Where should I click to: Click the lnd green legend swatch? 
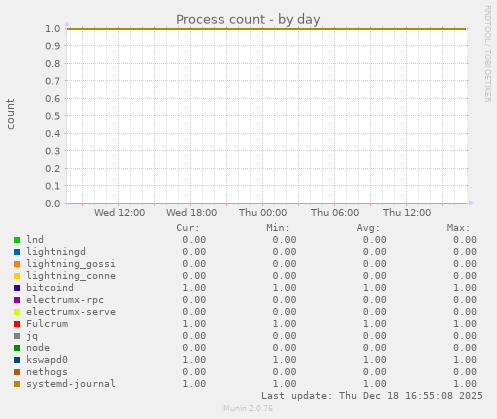17,240
